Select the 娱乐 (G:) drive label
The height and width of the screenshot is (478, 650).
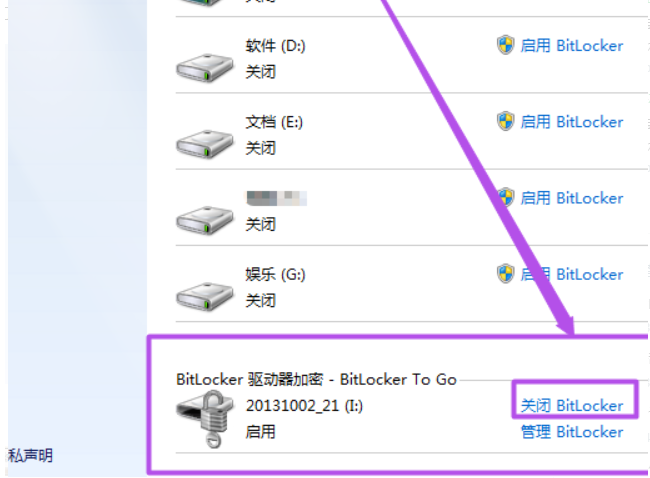coord(275,274)
